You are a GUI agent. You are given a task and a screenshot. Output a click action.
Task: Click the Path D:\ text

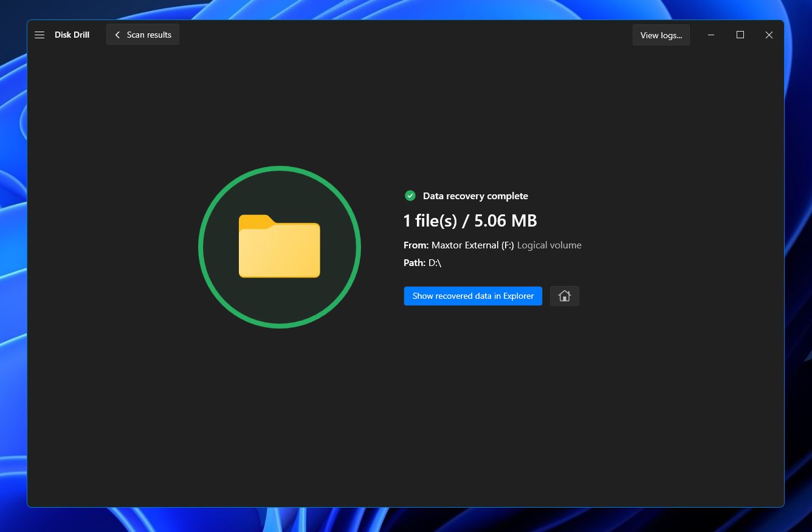[422, 263]
